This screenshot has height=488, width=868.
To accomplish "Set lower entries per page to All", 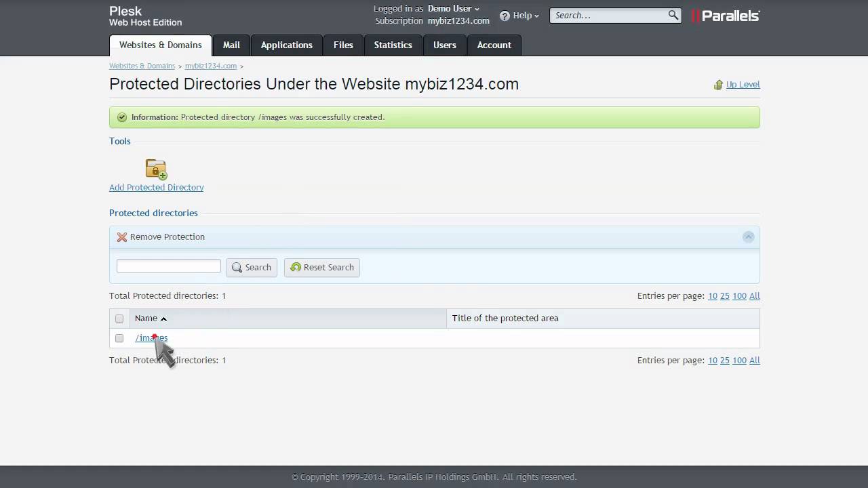I will (x=755, y=361).
